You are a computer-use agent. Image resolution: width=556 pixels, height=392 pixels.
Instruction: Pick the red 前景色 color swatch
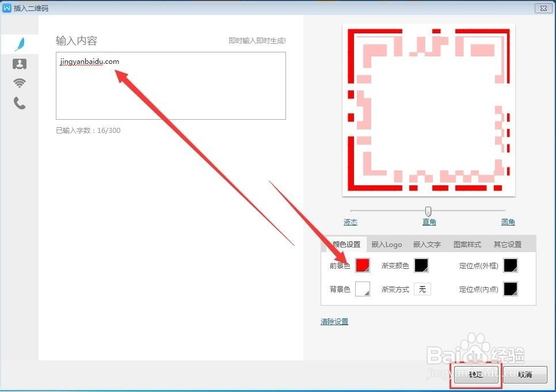coord(363,265)
